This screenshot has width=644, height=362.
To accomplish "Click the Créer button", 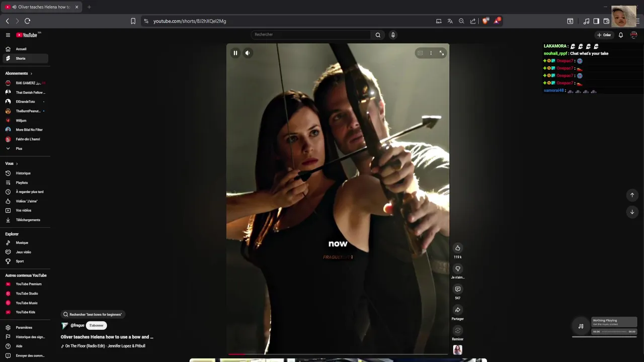I will point(604,35).
